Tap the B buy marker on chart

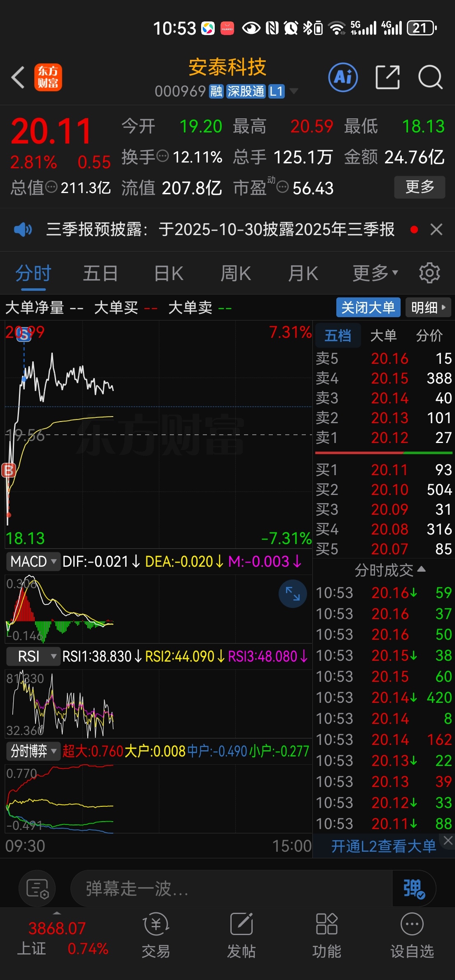pos(8,470)
